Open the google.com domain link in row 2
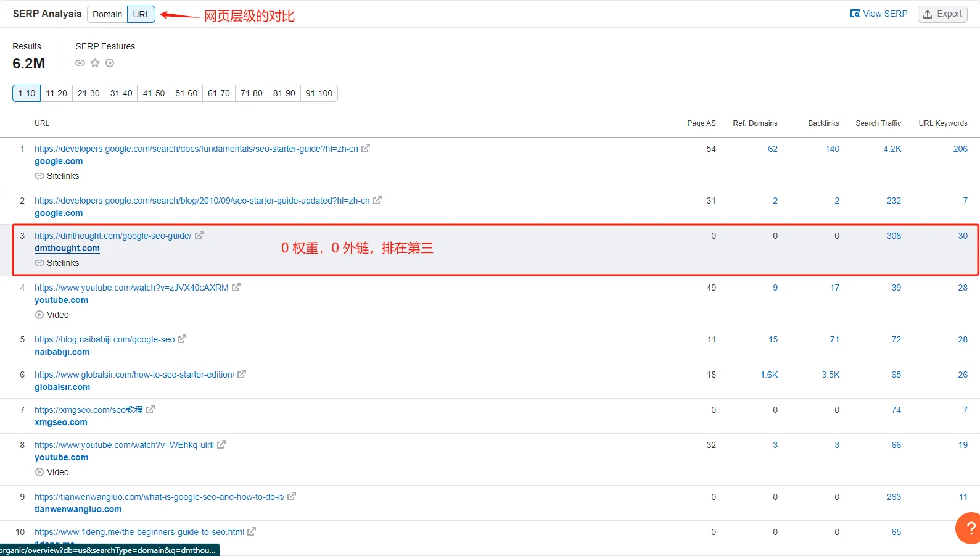980x556 pixels. pos(59,213)
